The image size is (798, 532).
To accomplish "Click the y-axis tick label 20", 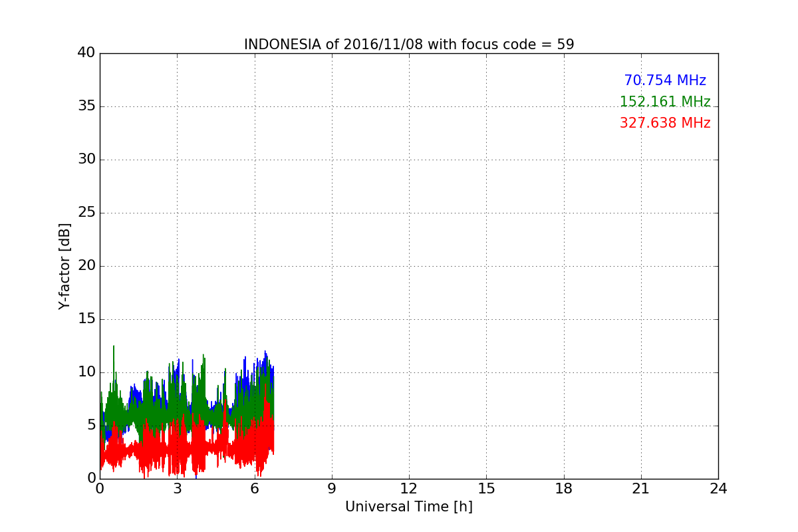I will point(87,266).
